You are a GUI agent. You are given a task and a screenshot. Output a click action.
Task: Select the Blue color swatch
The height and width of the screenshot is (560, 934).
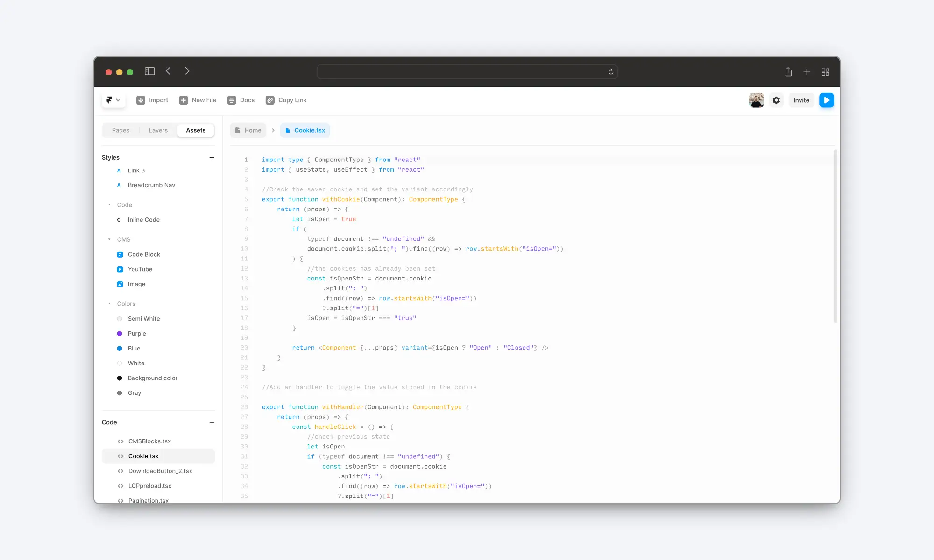click(x=120, y=348)
